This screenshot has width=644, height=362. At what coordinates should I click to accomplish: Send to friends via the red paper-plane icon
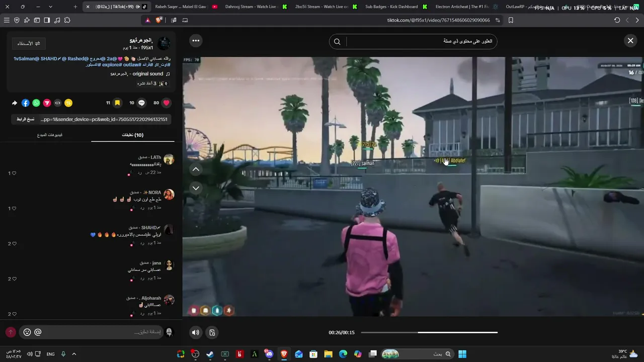[x=47, y=103]
